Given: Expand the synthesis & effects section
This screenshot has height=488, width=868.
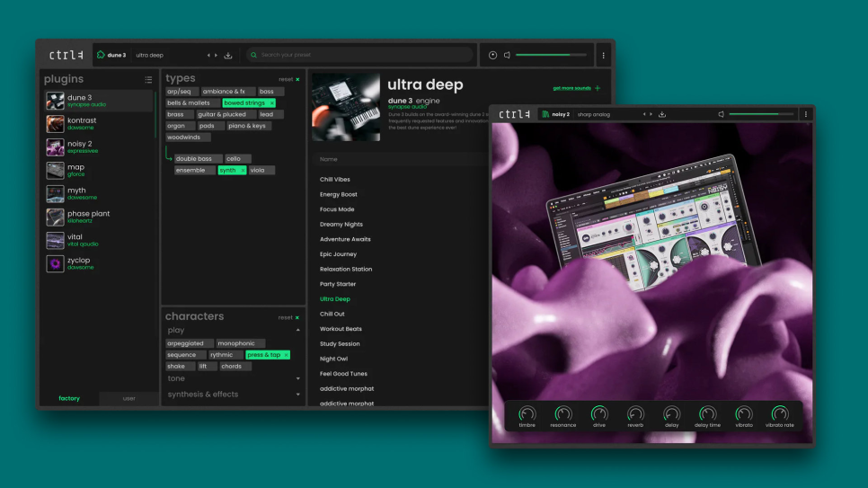Looking at the screenshot, I should click(297, 395).
